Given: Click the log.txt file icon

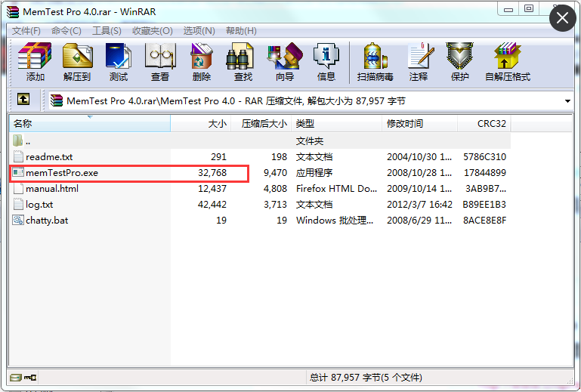Looking at the screenshot, I should click(x=18, y=205).
